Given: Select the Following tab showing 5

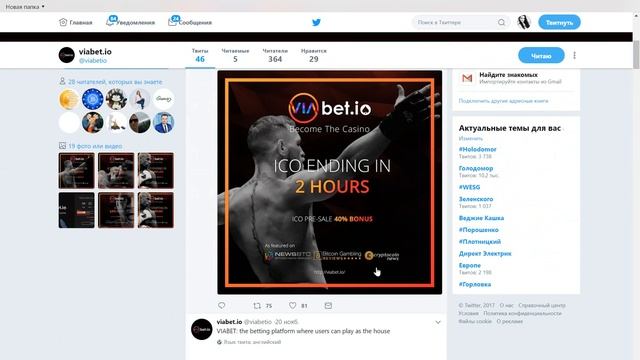Looking at the screenshot, I should [235, 55].
